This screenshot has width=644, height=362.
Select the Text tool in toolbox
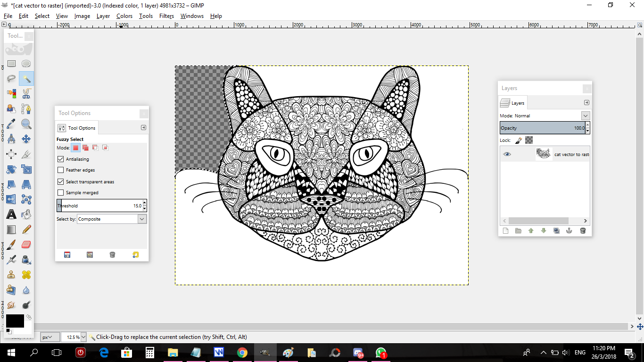(11, 214)
